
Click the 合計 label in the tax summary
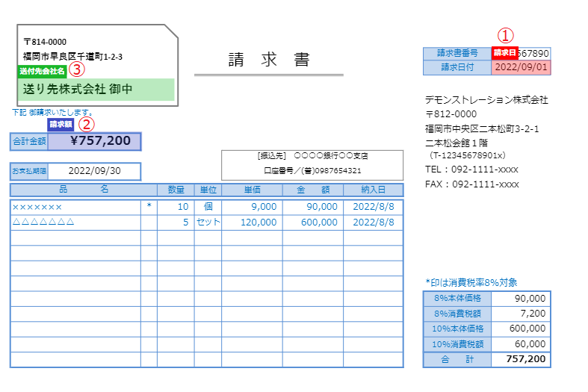(457, 360)
